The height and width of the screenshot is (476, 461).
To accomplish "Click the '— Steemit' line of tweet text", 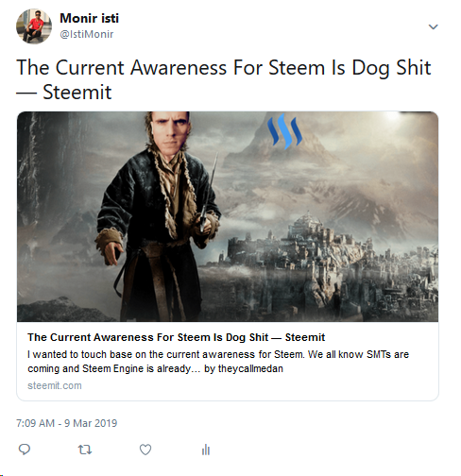I will click(x=64, y=93).
